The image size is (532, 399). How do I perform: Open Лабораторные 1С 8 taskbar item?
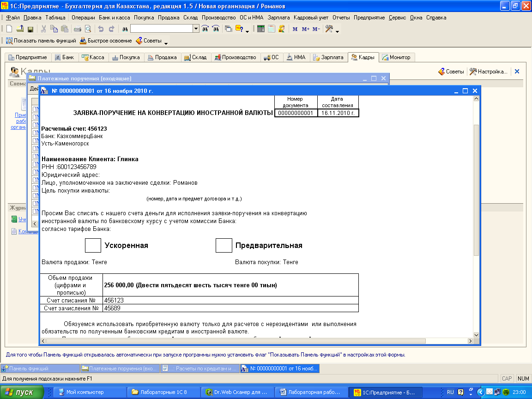(x=164, y=392)
